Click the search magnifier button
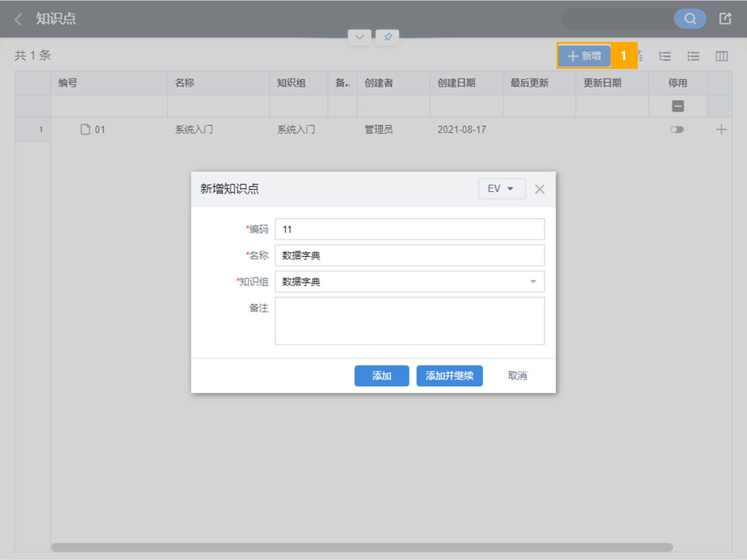Screen dimensions: 747x560 pos(690,18)
